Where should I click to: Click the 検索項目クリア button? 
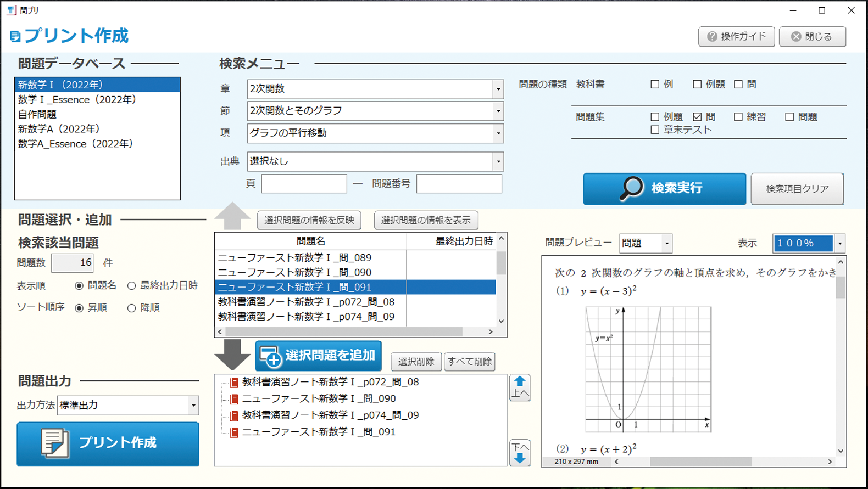coord(797,189)
